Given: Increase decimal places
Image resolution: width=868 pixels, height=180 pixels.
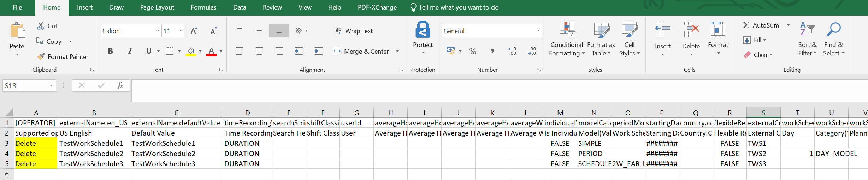Looking at the screenshot, I should tap(512, 51).
